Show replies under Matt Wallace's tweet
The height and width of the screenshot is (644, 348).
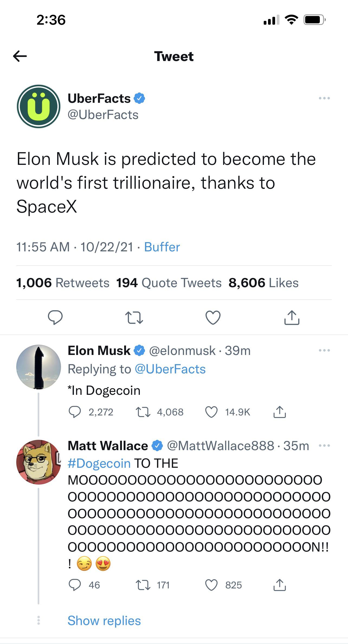click(x=104, y=620)
